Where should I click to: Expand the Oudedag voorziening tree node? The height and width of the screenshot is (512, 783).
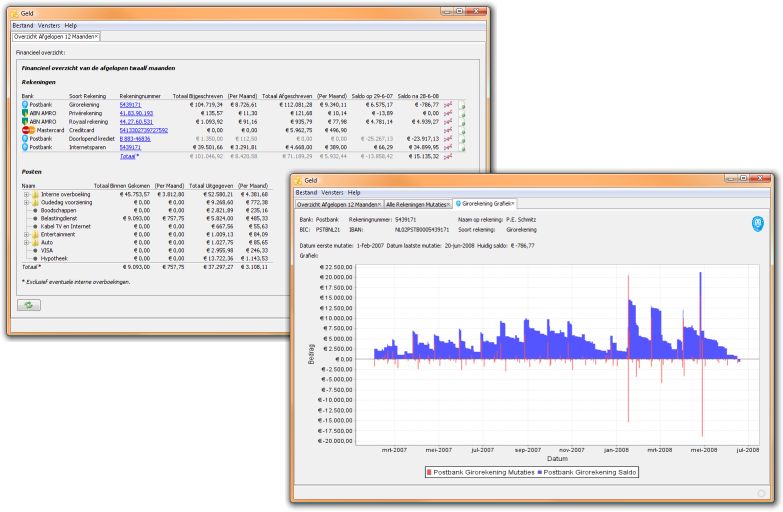pos(26,202)
